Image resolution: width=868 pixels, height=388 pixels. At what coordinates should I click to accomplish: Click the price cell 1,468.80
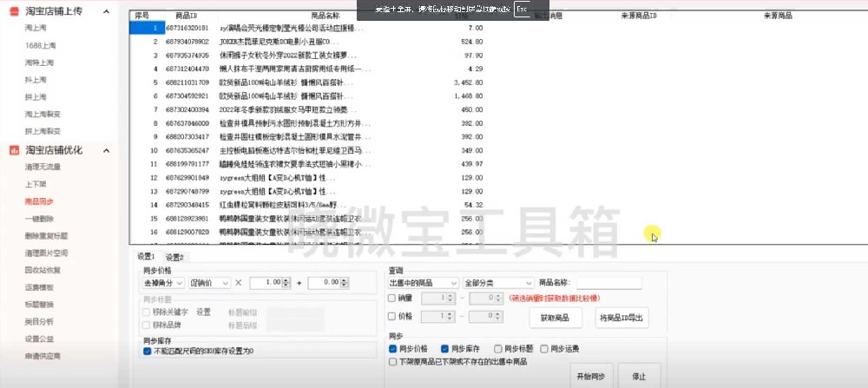468,96
